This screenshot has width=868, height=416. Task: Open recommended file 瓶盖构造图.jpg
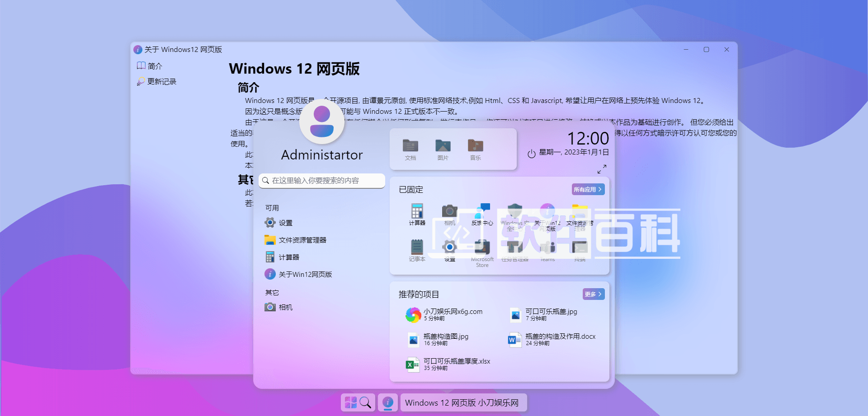tap(438, 339)
